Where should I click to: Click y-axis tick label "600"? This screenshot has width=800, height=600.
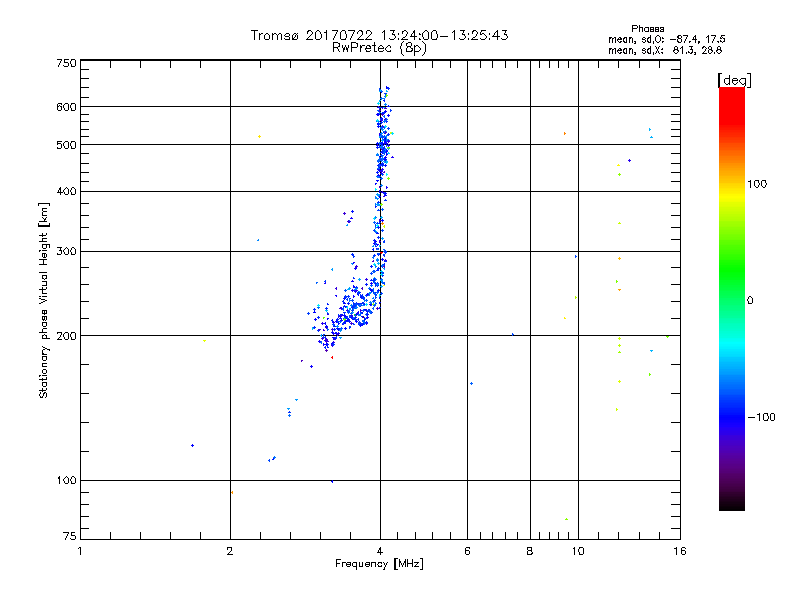click(66, 107)
